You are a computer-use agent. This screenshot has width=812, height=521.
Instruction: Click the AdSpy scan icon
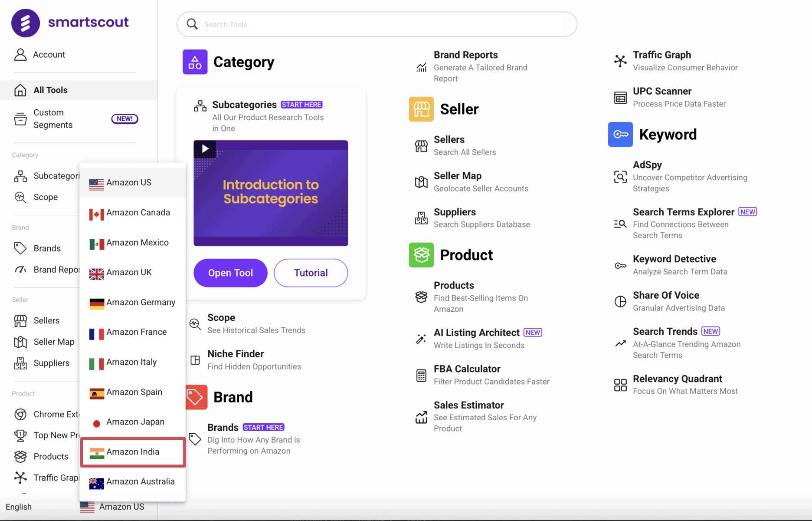point(620,177)
